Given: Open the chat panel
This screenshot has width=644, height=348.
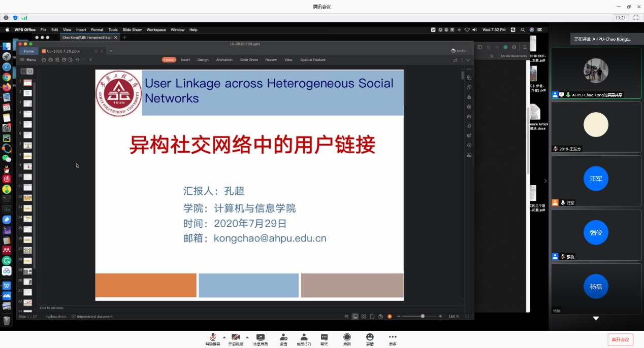Looking at the screenshot, I should pyautogui.click(x=324, y=338).
